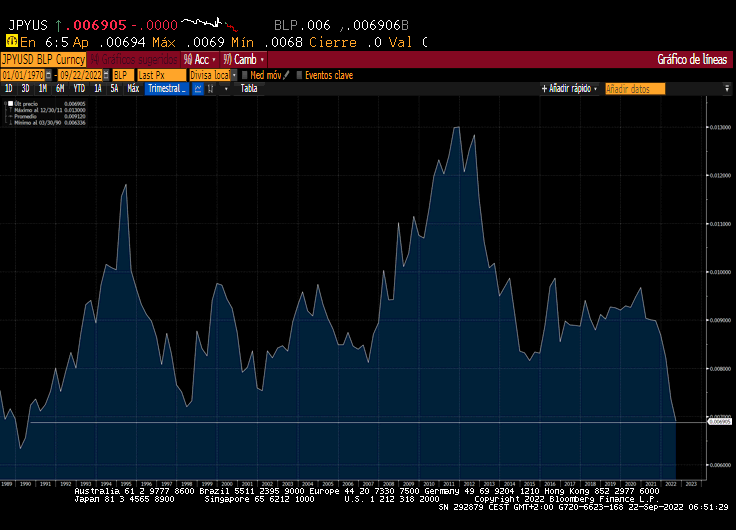Image resolution: width=736 pixels, height=530 pixels.
Task: Click the Añadir datos input field
Action: (x=635, y=89)
